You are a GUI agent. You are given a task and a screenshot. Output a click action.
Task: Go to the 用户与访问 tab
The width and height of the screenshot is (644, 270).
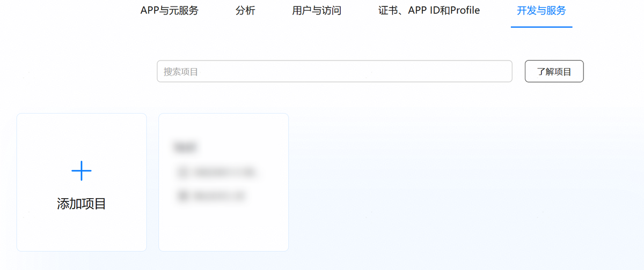[x=317, y=11]
